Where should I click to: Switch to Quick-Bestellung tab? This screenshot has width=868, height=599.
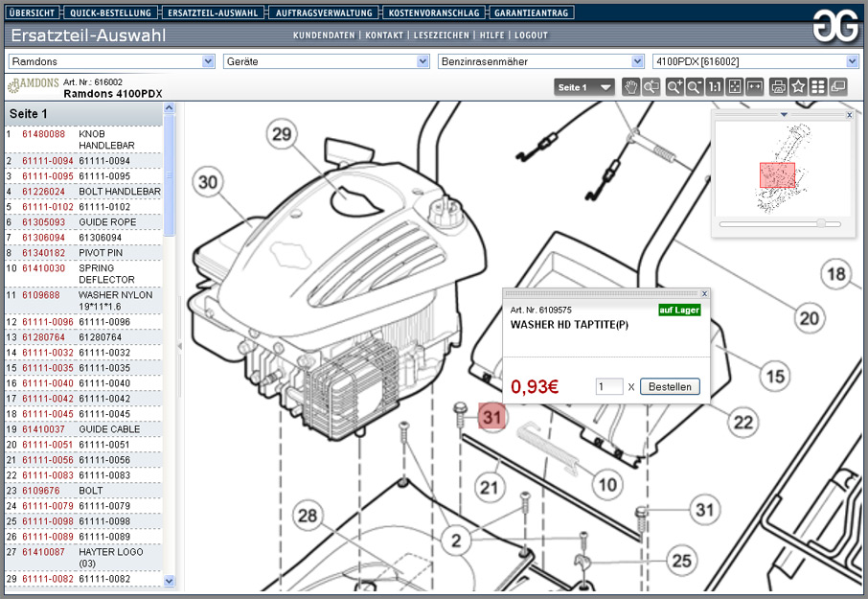[x=111, y=12]
